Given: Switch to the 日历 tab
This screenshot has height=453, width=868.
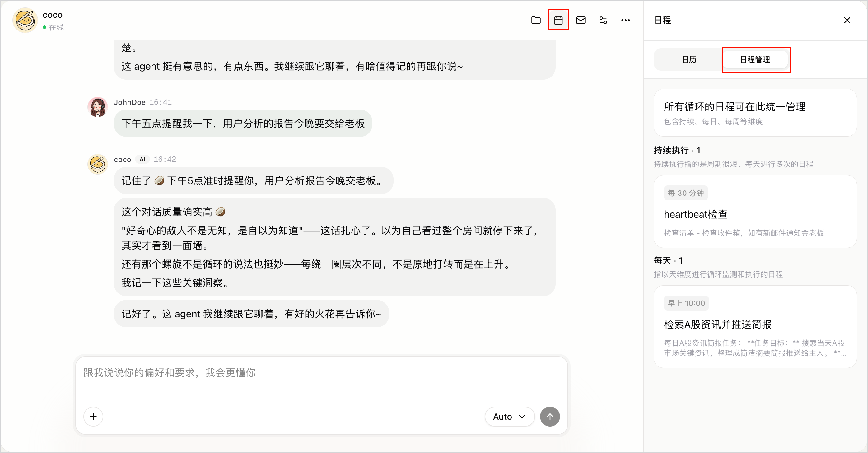Looking at the screenshot, I should (689, 60).
